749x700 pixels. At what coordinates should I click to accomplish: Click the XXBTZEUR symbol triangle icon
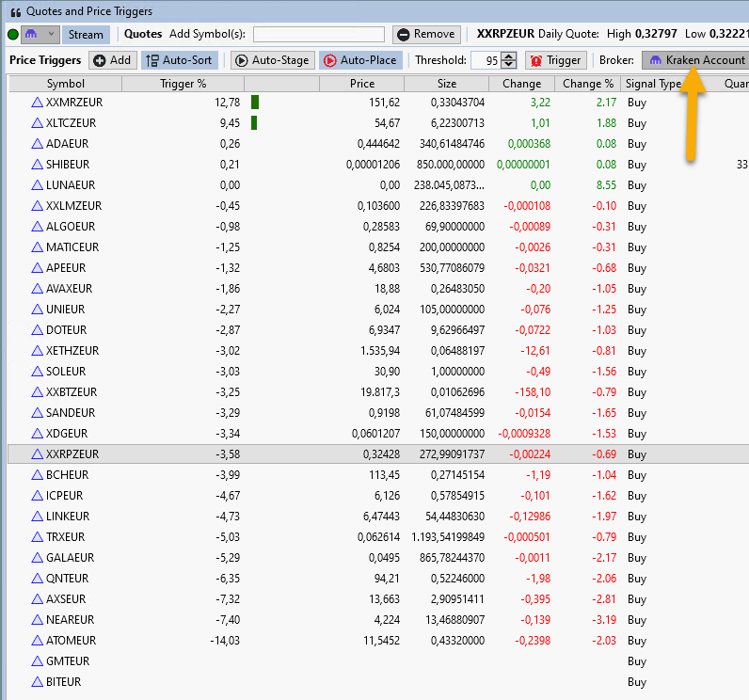tap(37, 392)
